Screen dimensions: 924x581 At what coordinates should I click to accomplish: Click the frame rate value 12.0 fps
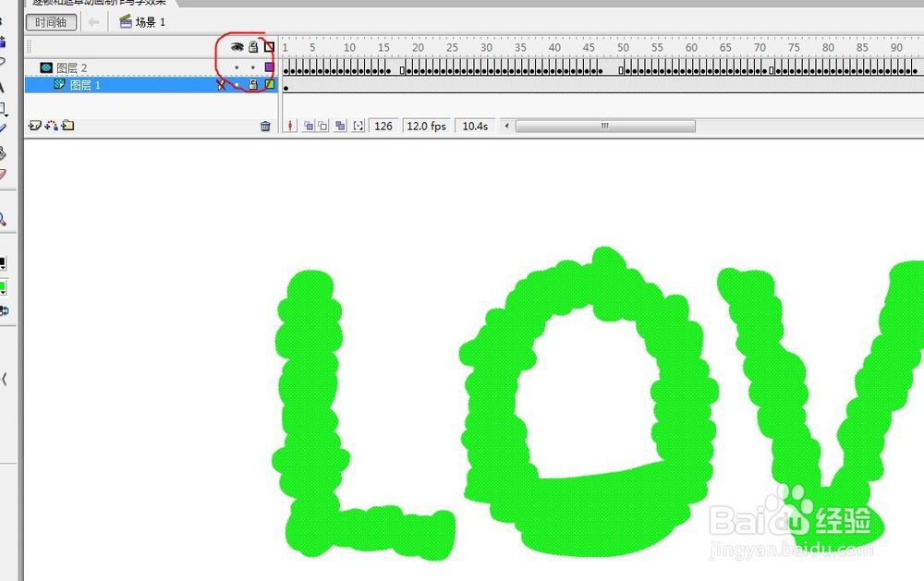tap(426, 127)
